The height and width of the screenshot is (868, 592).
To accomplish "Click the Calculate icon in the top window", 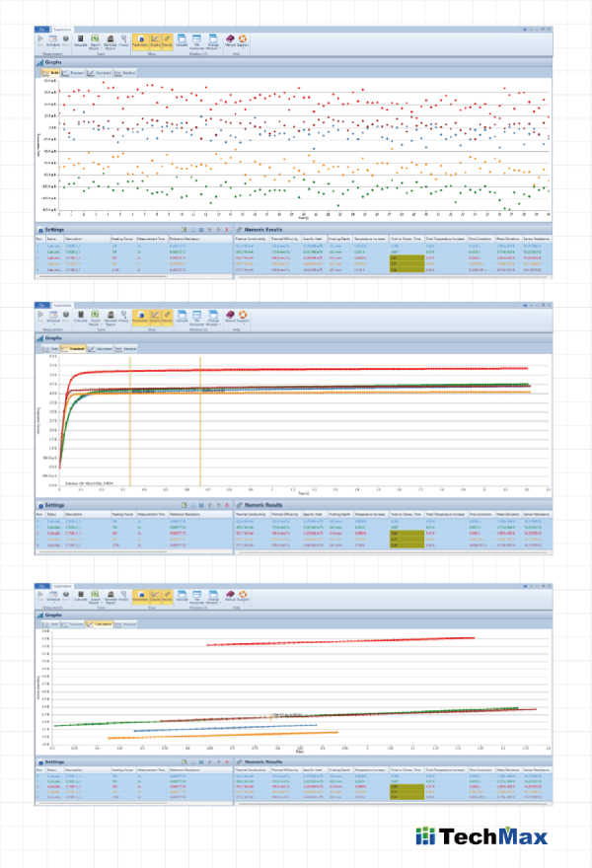I will [80, 41].
